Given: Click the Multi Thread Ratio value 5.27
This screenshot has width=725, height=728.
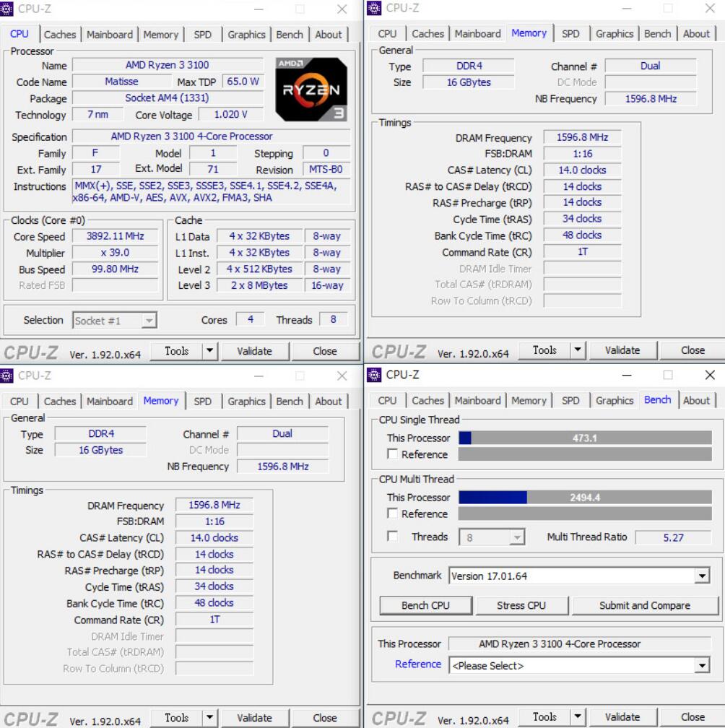Looking at the screenshot, I should click(x=673, y=537).
